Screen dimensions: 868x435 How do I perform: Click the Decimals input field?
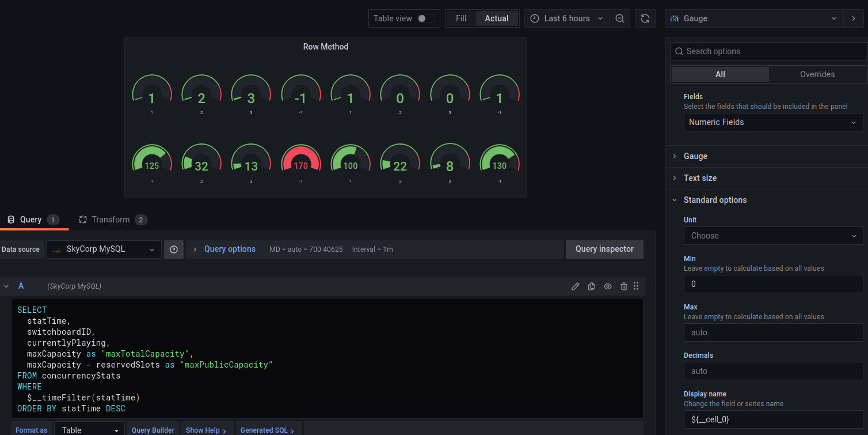(x=773, y=371)
